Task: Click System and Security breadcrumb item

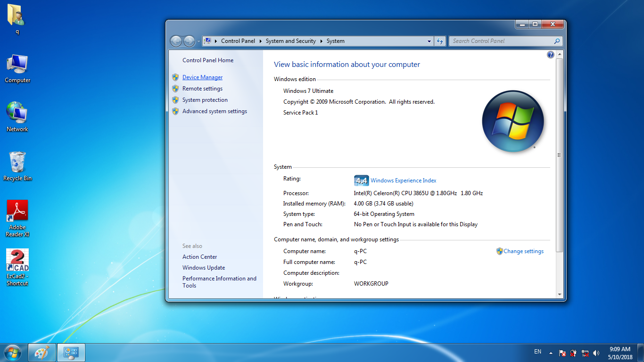Action: 290,41
